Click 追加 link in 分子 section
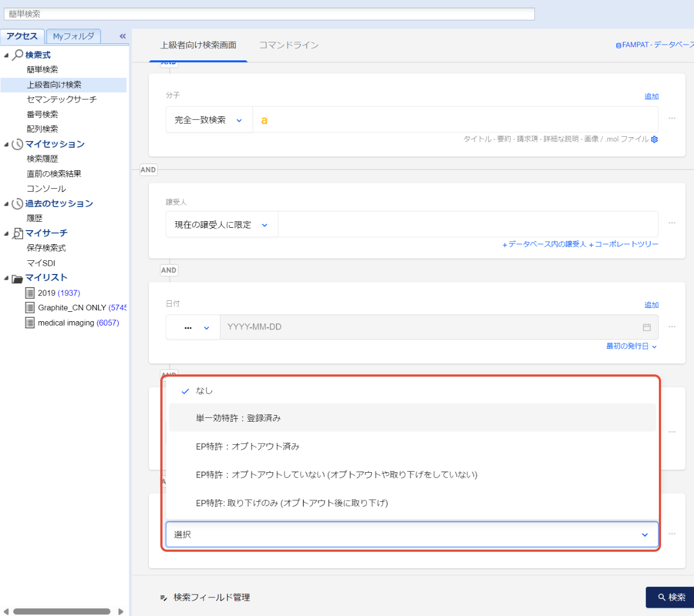The height and width of the screenshot is (616, 694). coord(651,97)
